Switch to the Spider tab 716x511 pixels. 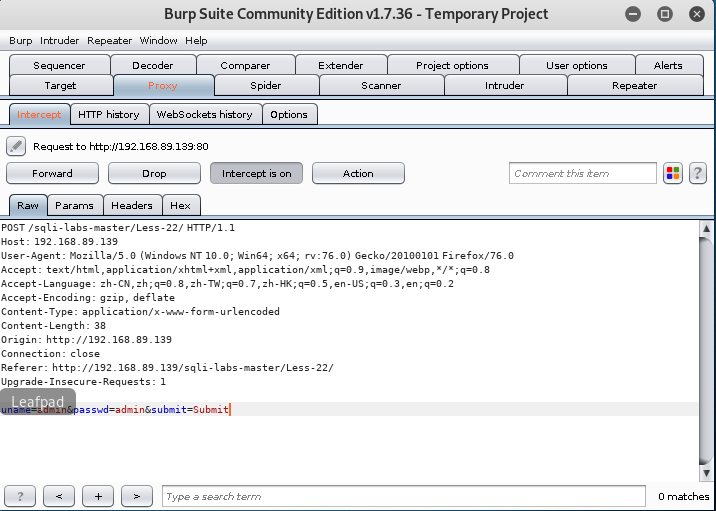click(266, 85)
